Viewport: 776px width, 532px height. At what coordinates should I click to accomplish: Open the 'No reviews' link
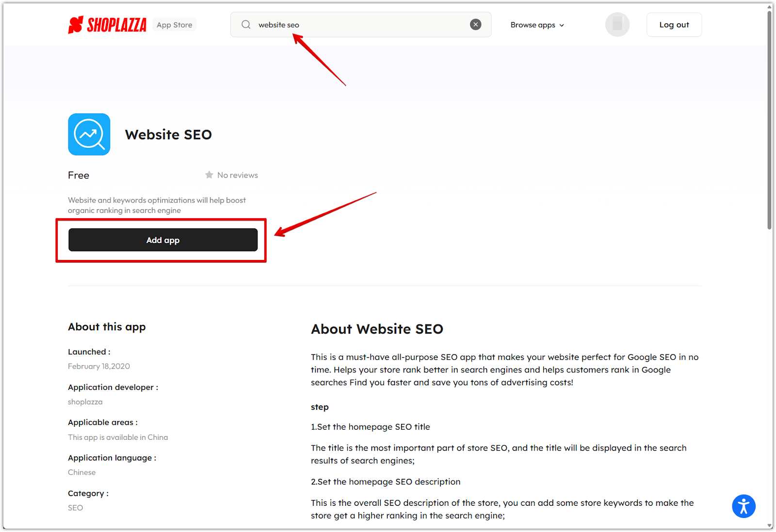point(238,175)
